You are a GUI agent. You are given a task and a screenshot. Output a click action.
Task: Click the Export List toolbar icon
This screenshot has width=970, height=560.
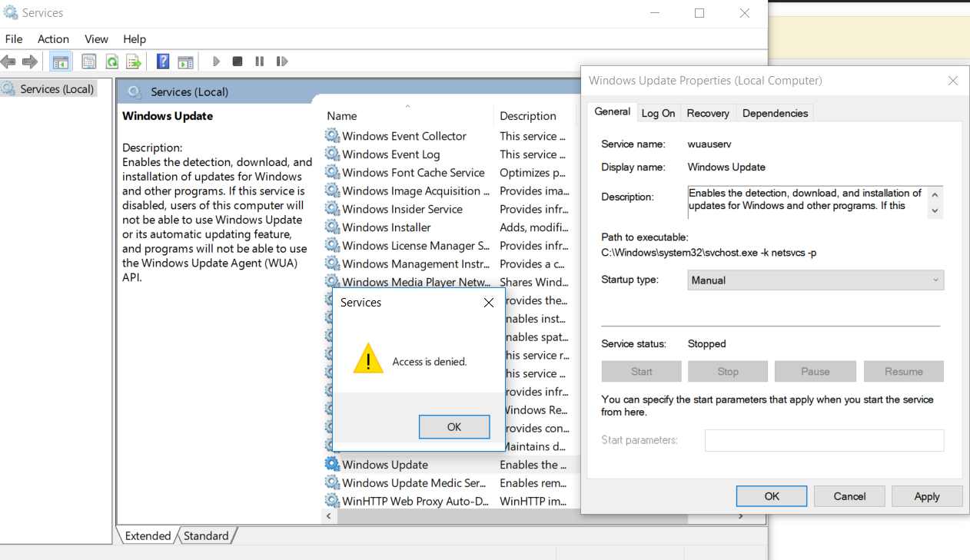[135, 61]
